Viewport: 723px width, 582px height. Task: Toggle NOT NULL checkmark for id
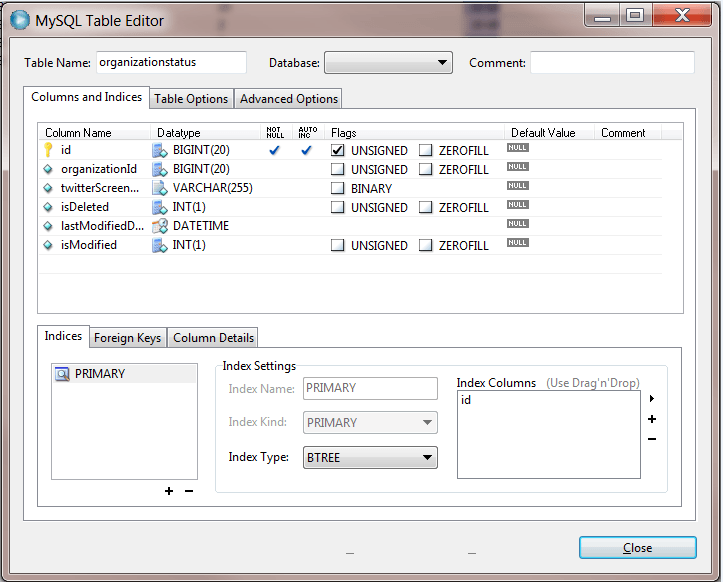click(275, 150)
